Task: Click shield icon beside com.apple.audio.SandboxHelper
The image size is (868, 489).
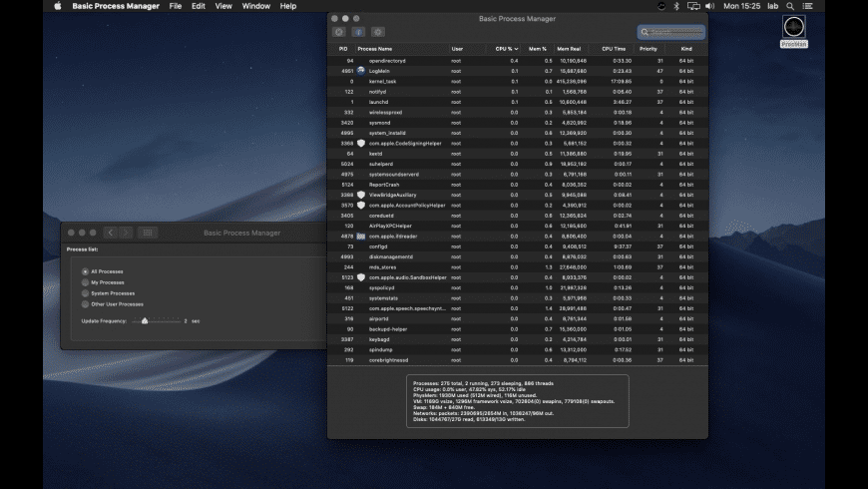Action: (361, 277)
